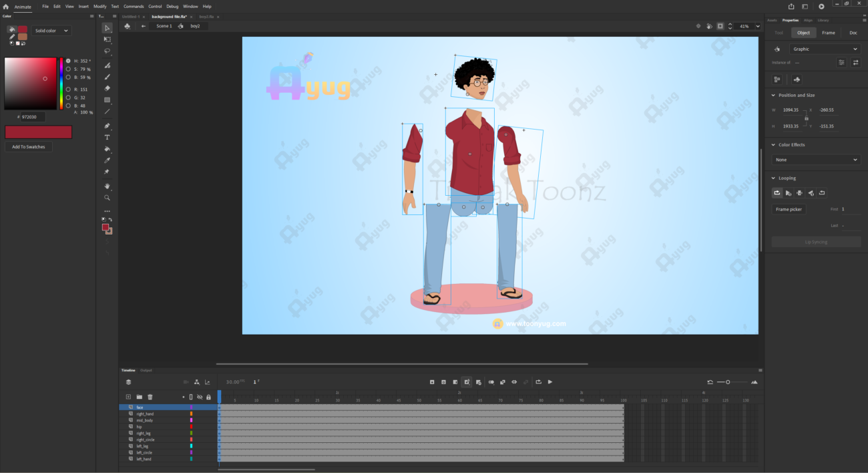Click the Add To Swatches button
Image resolution: width=868 pixels, height=473 pixels.
coord(29,147)
